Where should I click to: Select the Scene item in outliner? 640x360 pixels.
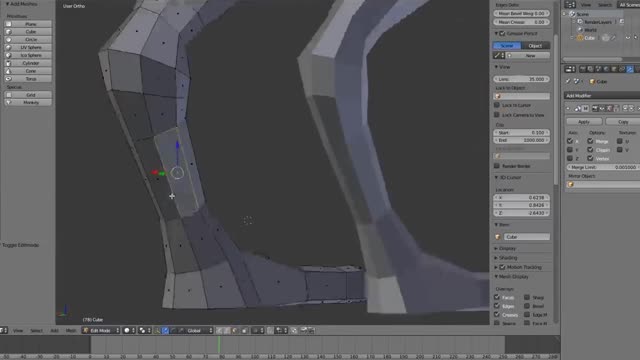tap(582, 14)
